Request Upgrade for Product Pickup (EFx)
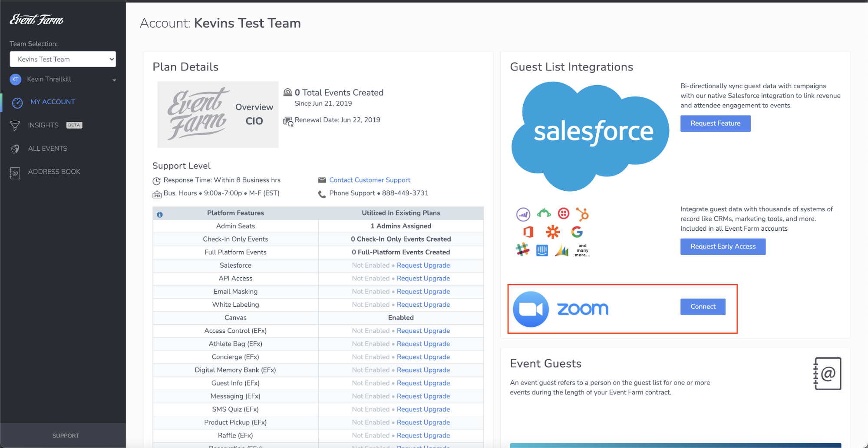The height and width of the screenshot is (448, 868). (423, 422)
